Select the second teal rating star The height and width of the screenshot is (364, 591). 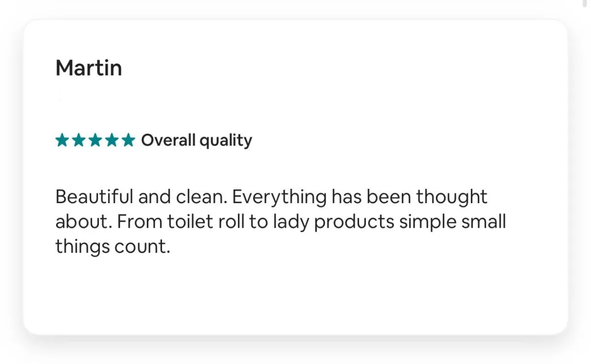pyautogui.click(x=79, y=141)
